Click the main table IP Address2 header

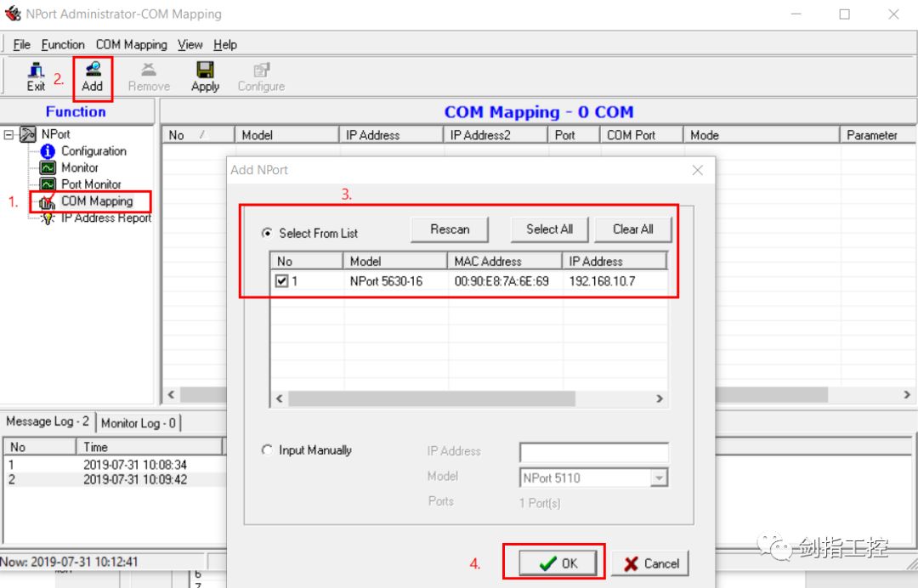496,135
